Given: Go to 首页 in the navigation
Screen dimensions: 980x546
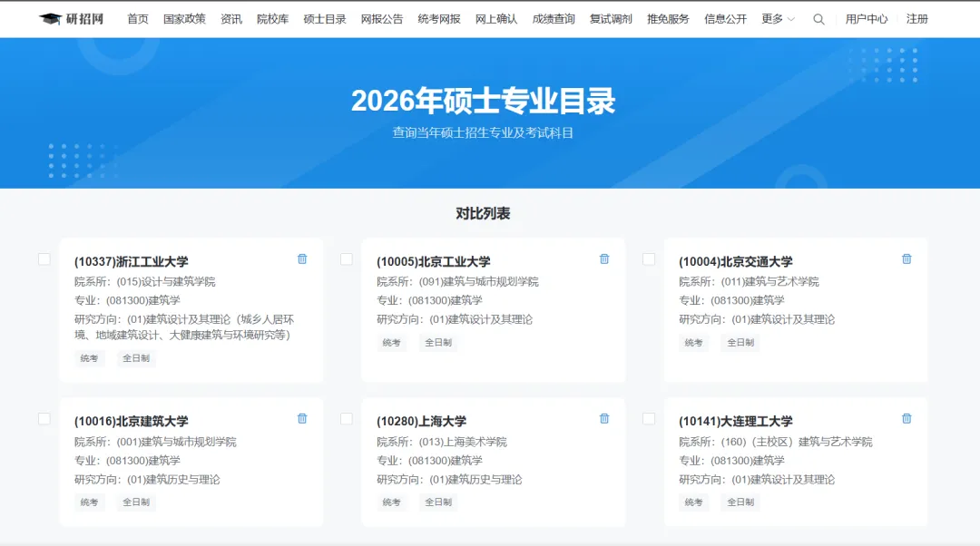Looking at the screenshot, I should point(138,19).
